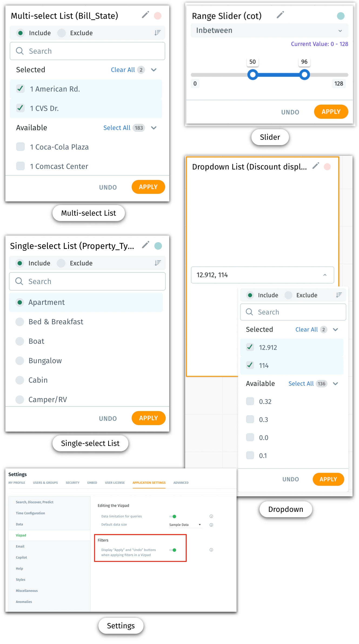The height and width of the screenshot is (644, 359).
Task: Select the Bed & Breakfast radio option
Action: coord(20,322)
